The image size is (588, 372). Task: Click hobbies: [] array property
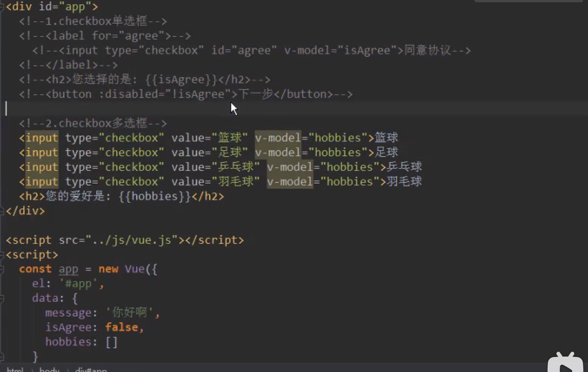(x=82, y=342)
